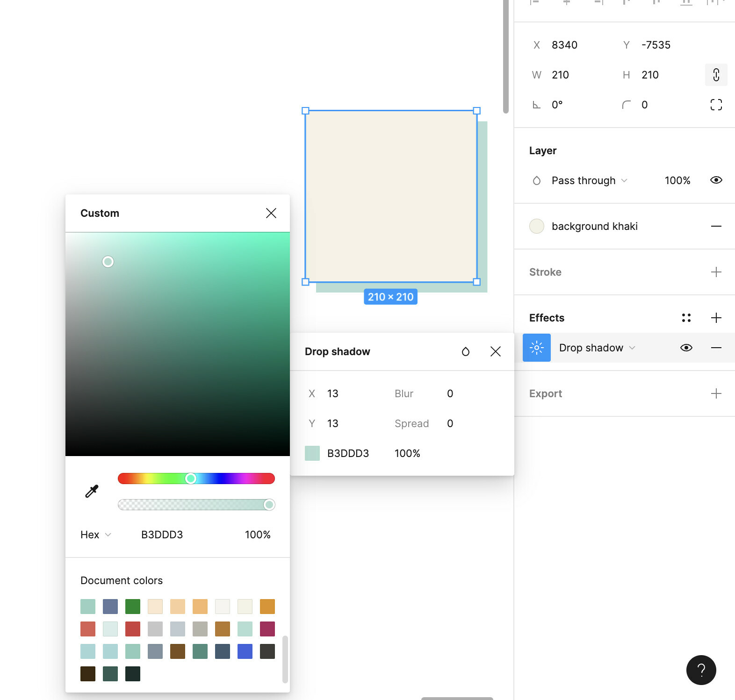
Task: Adjust the opacity slider handle
Action: click(x=269, y=505)
